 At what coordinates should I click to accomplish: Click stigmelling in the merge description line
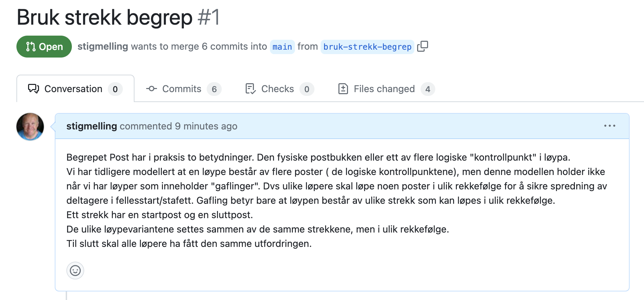103,46
